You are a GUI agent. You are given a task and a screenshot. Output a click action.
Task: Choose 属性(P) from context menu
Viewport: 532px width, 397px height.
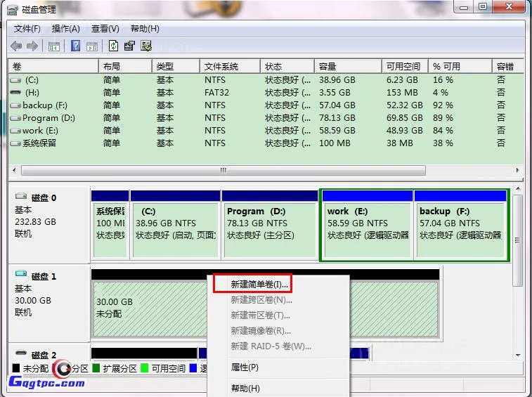(245, 367)
